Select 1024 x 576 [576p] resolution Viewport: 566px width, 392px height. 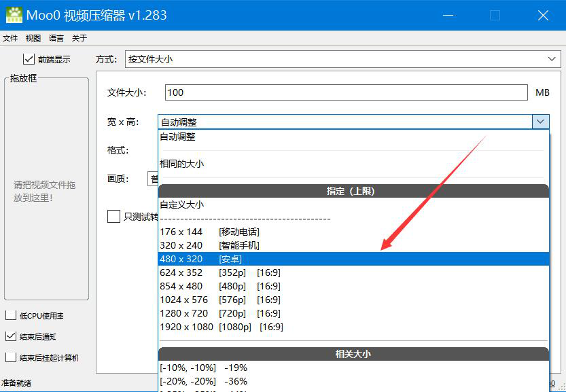coord(354,300)
